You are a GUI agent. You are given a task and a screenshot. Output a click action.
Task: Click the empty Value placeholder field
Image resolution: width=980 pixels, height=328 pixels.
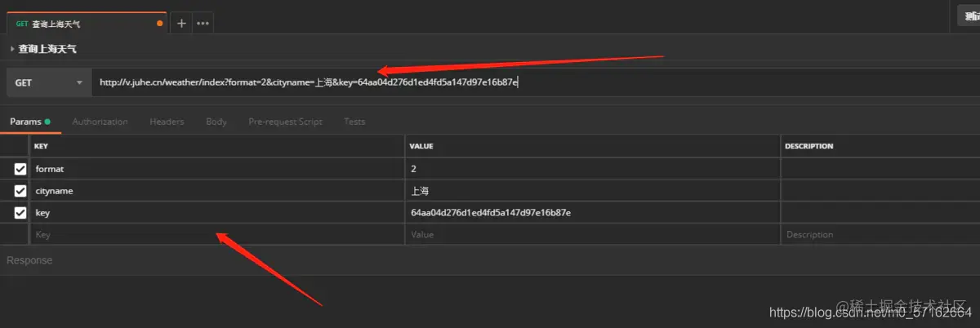pyautogui.click(x=593, y=234)
